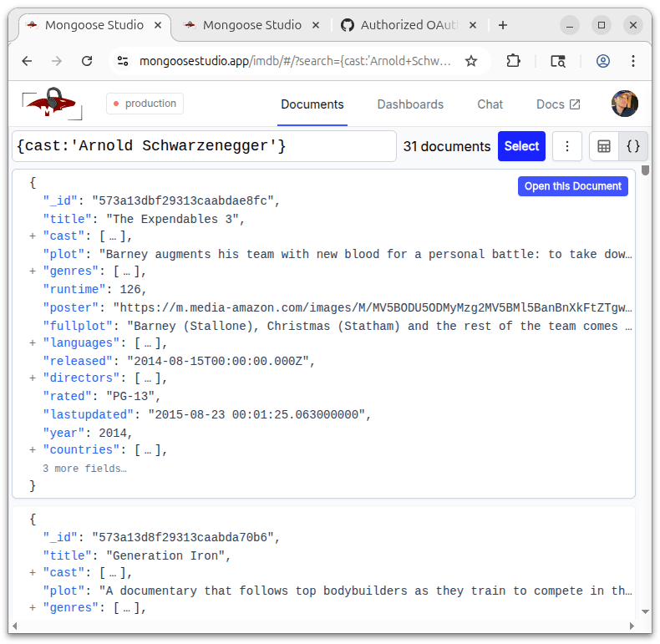
Task: Reload the page
Action: pos(87,61)
